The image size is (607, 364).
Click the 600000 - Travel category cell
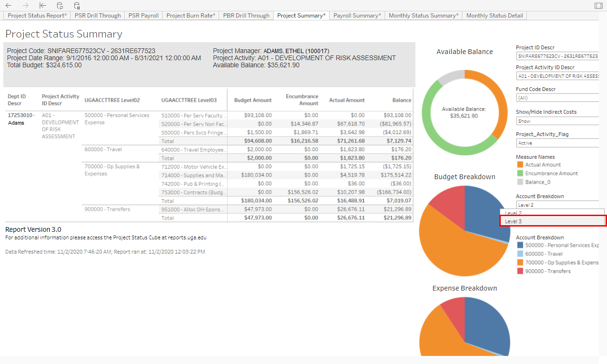[x=103, y=149]
